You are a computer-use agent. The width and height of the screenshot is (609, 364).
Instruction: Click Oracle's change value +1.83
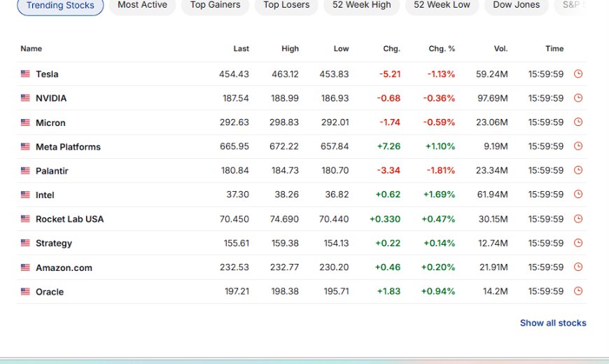pyautogui.click(x=388, y=291)
